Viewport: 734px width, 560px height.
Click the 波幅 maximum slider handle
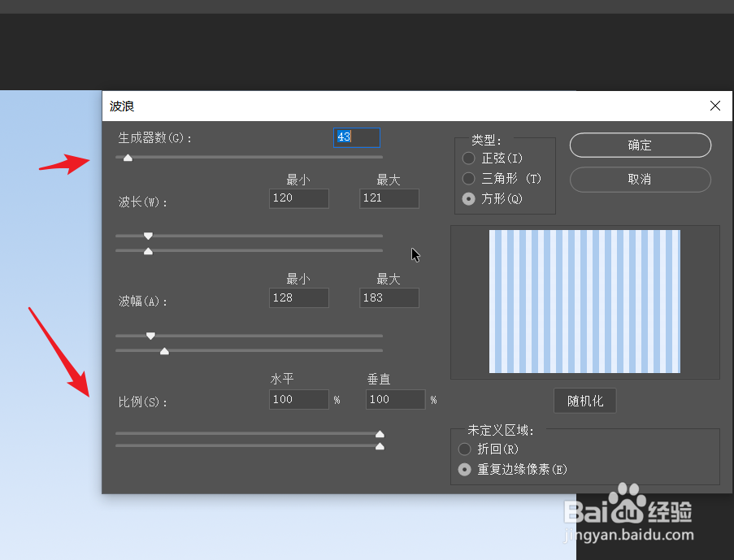point(164,350)
